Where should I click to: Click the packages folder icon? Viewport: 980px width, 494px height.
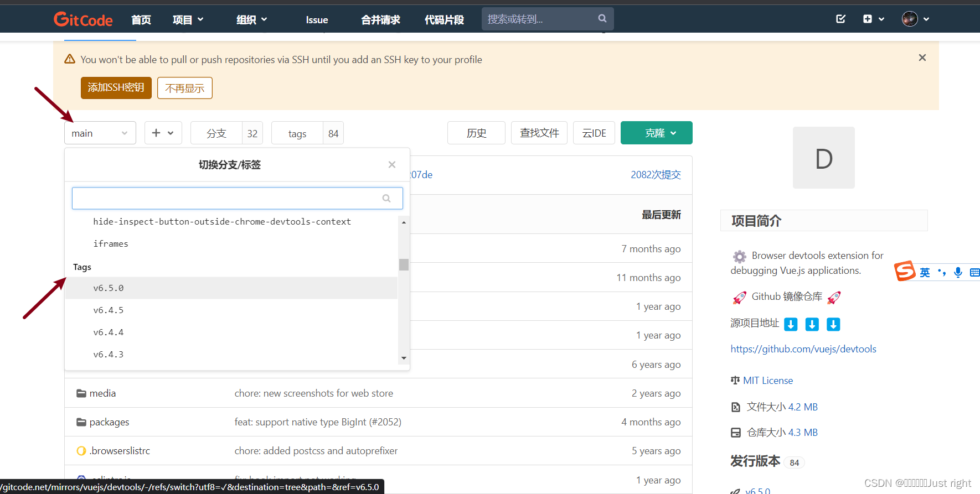[81, 422]
